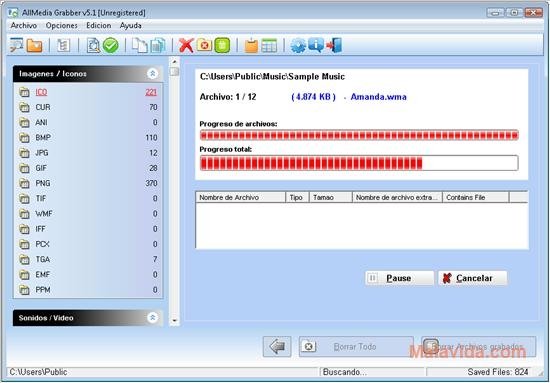Click the green recycle bin toolbar icon
Screen dimensions: 550x383
222,46
